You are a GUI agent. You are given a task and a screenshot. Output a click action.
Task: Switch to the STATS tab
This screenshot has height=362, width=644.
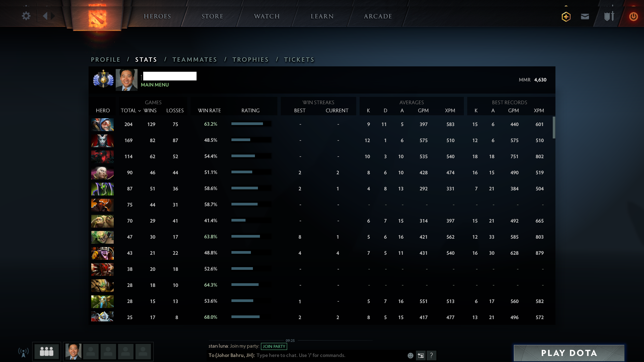[x=146, y=60]
